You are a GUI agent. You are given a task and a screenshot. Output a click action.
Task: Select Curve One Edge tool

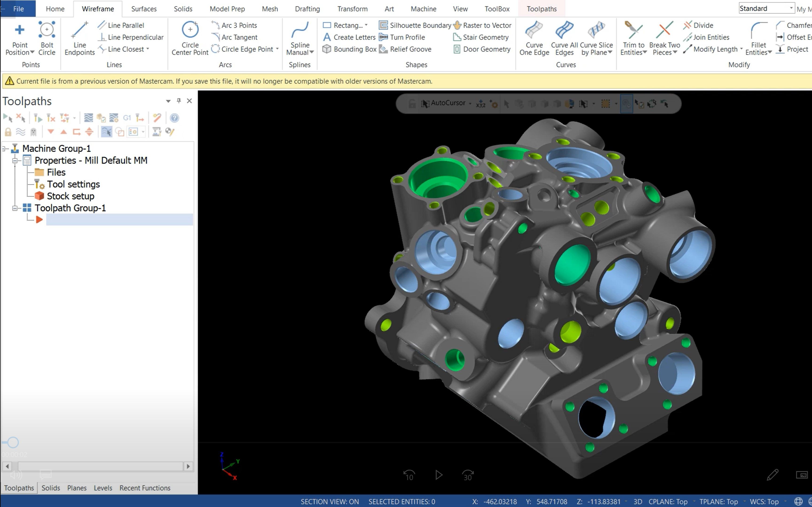click(534, 31)
